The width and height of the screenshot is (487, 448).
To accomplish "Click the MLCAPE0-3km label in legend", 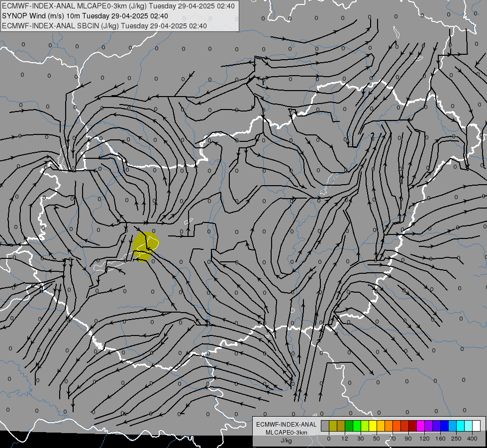I will coord(287,433).
